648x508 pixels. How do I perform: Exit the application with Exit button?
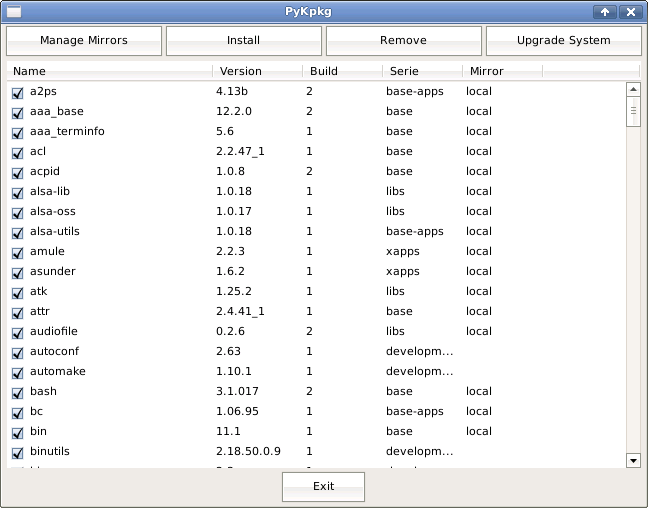[x=323, y=487]
